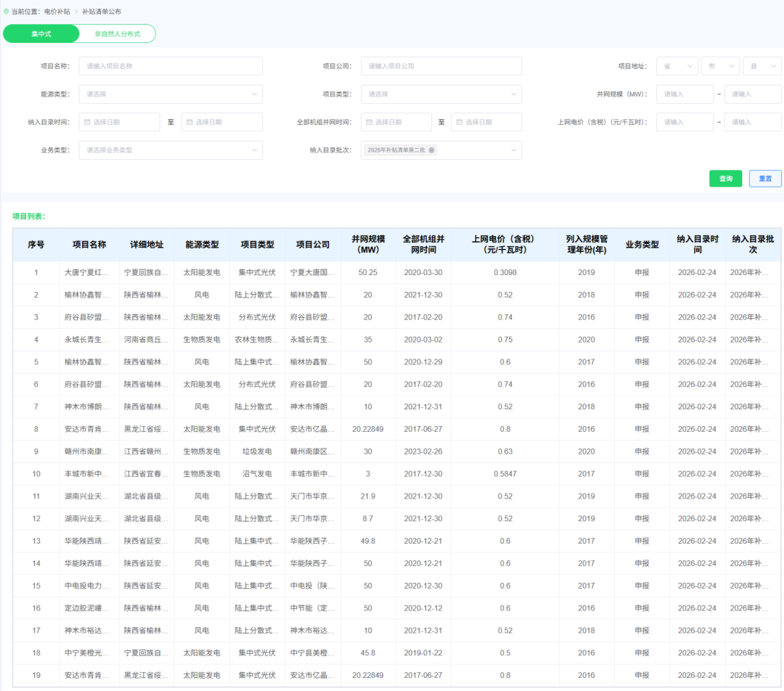Viewport: 784px width, 691px height.
Task: Open the 项目类型 dropdown
Action: click(441, 94)
